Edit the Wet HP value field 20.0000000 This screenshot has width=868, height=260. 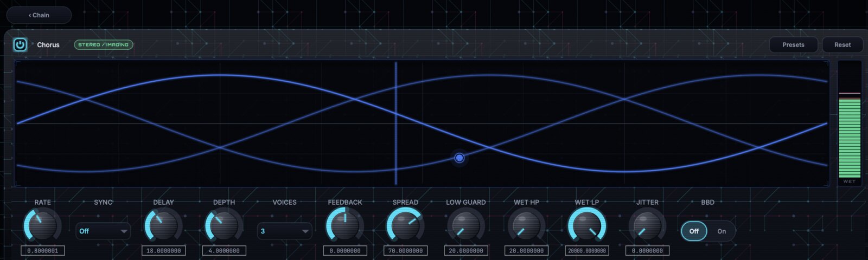(x=527, y=251)
